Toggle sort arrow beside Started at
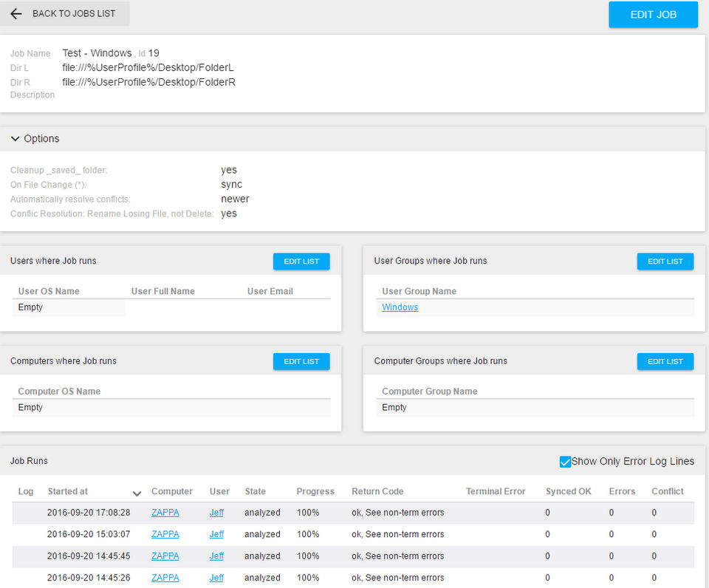Viewport: 709px width, 588px height. (137, 493)
